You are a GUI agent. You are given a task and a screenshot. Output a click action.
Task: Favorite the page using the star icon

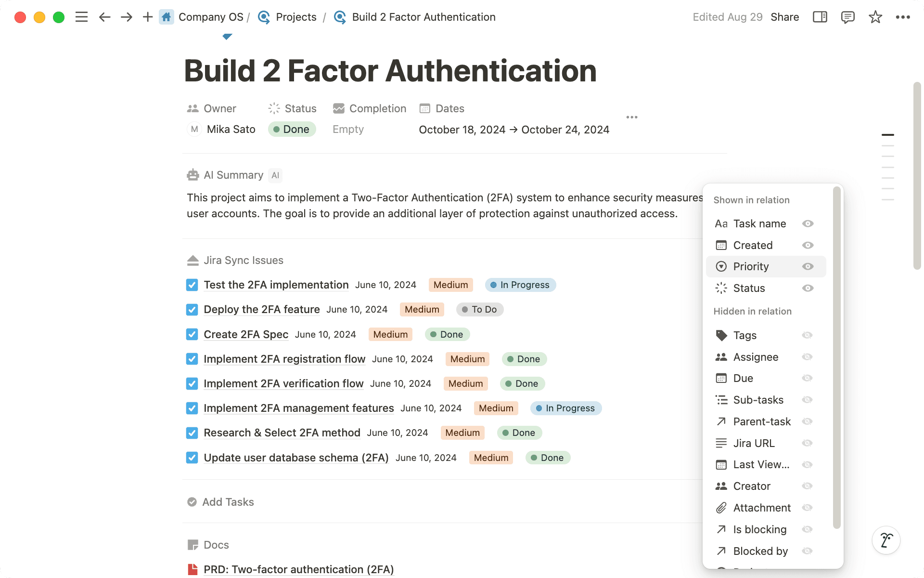pos(875,17)
